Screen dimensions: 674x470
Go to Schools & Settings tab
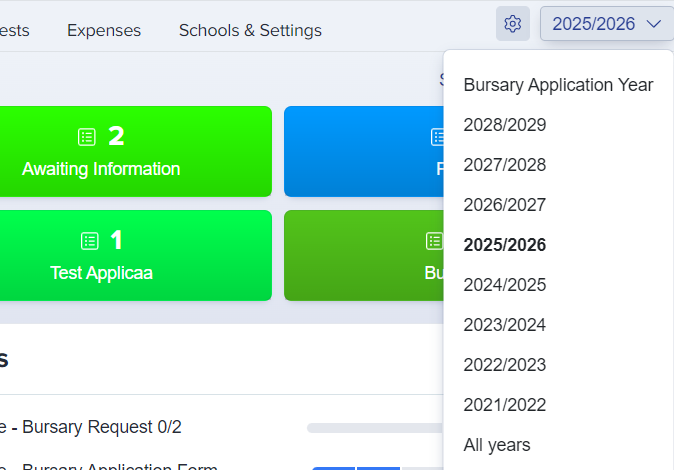coord(250,30)
